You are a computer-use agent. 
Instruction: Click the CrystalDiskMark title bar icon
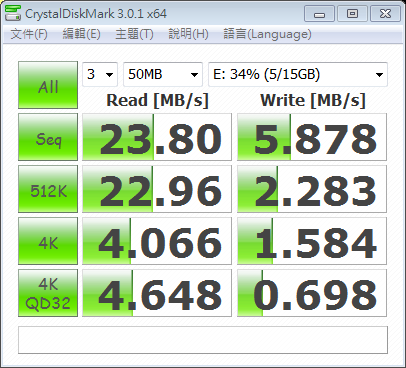pos(12,13)
